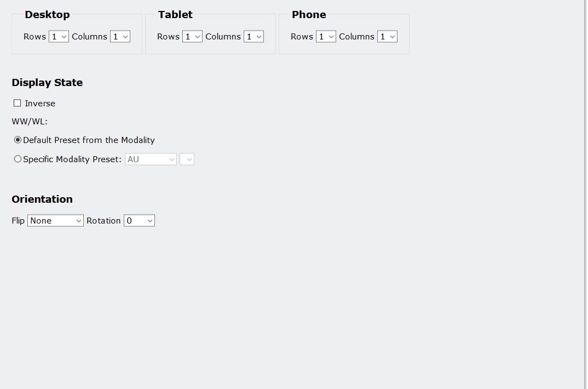Open the AU modality preset dropdown
The width and height of the screenshot is (588, 389).
[x=151, y=159]
